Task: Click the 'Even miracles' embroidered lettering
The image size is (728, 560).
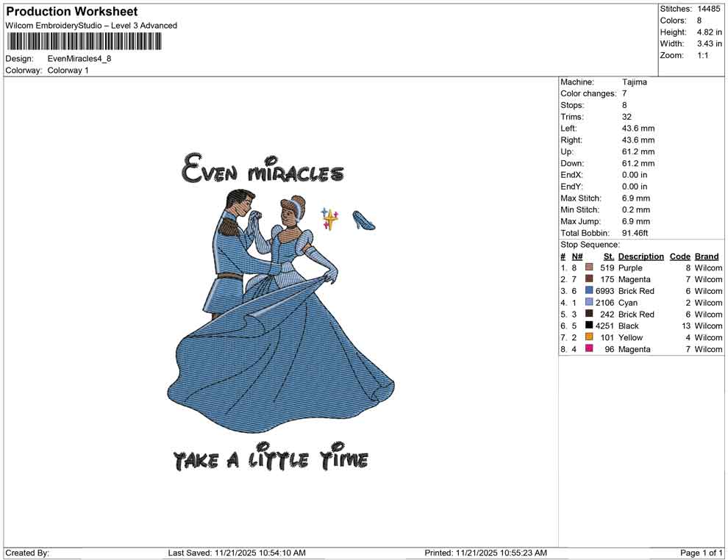Action: pos(263,168)
